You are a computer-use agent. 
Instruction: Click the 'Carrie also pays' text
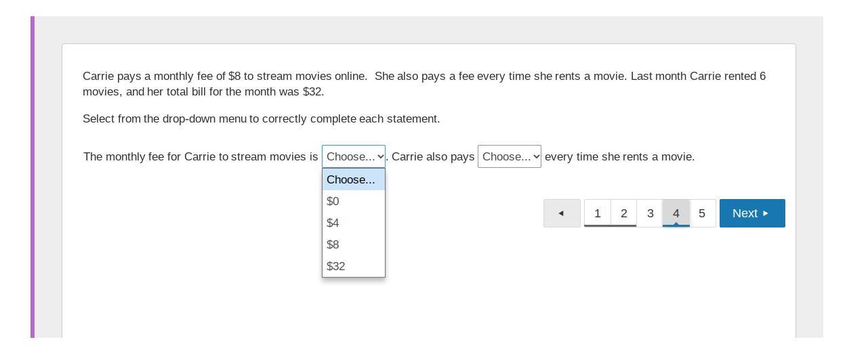[433, 157]
